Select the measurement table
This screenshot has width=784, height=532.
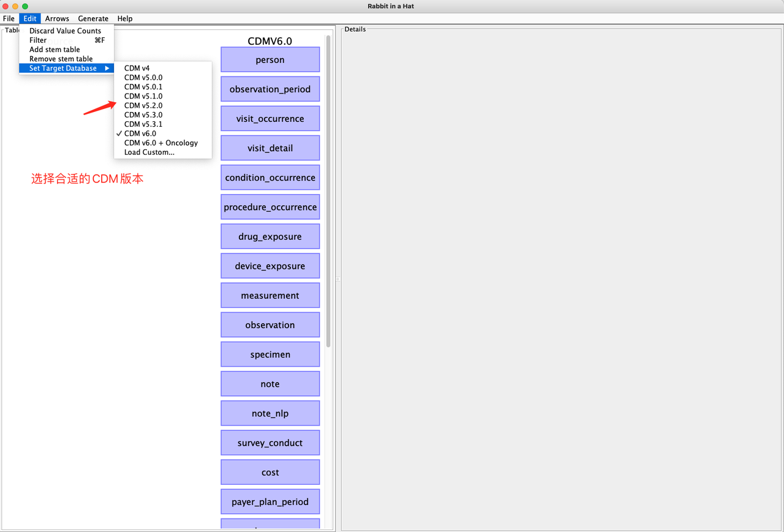[x=269, y=295]
